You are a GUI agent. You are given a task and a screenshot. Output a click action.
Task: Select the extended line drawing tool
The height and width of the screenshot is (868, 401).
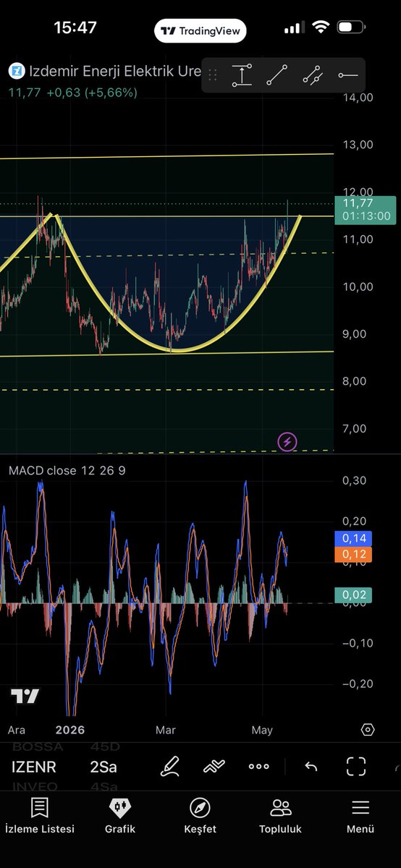tap(312, 75)
